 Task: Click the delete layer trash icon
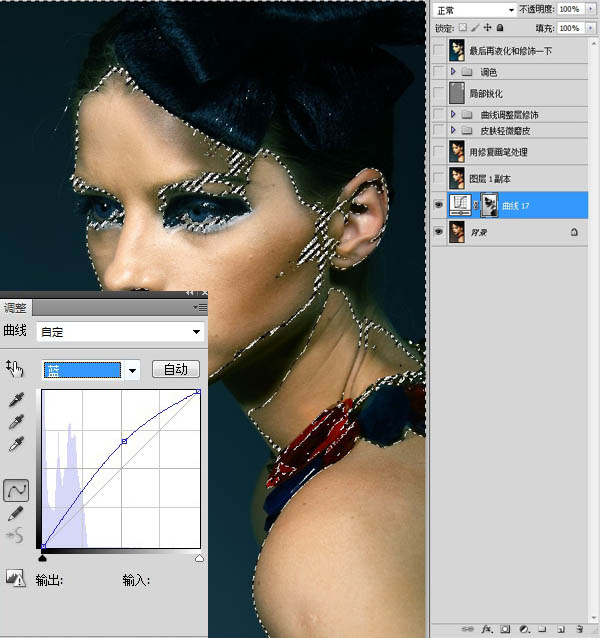click(580, 629)
